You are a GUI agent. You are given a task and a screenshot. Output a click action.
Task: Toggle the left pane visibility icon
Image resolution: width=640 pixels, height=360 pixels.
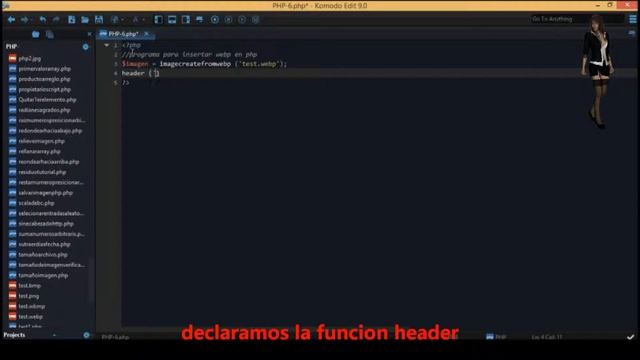click(x=158, y=19)
